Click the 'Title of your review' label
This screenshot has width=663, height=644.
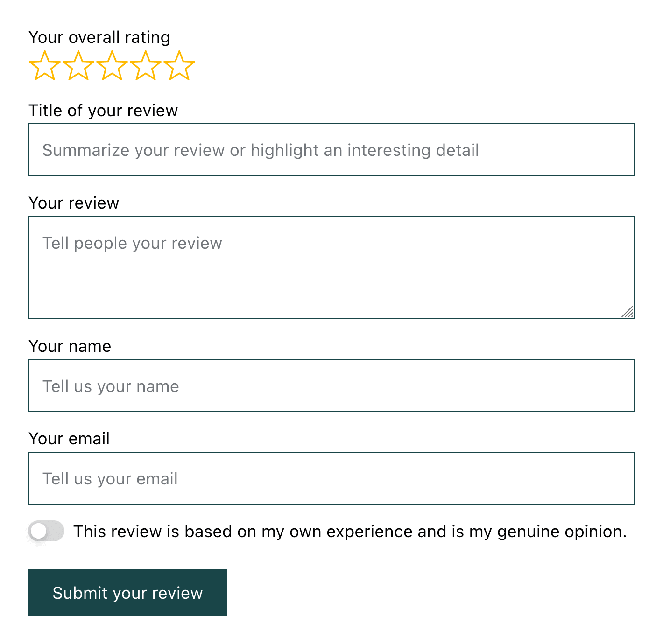103,111
